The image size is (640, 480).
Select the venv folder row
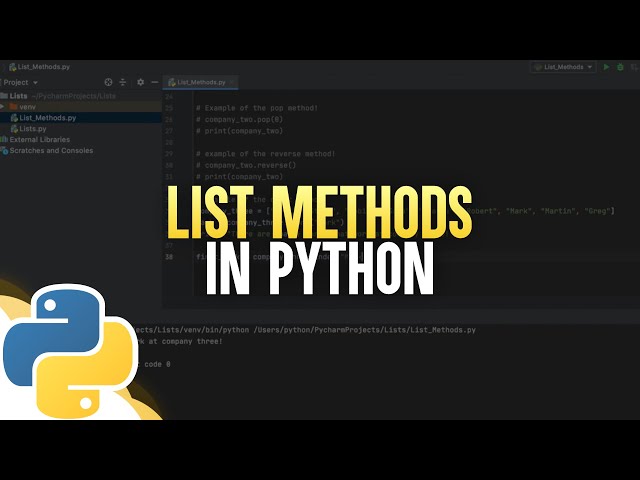tap(81, 107)
